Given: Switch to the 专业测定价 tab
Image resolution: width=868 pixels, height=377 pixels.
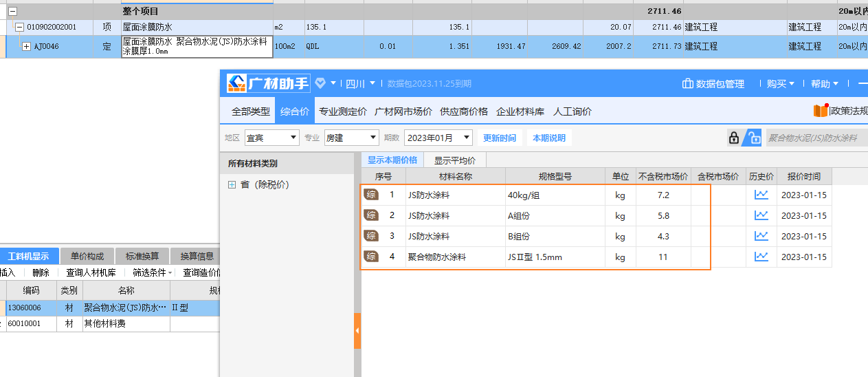Looking at the screenshot, I should 342,111.
